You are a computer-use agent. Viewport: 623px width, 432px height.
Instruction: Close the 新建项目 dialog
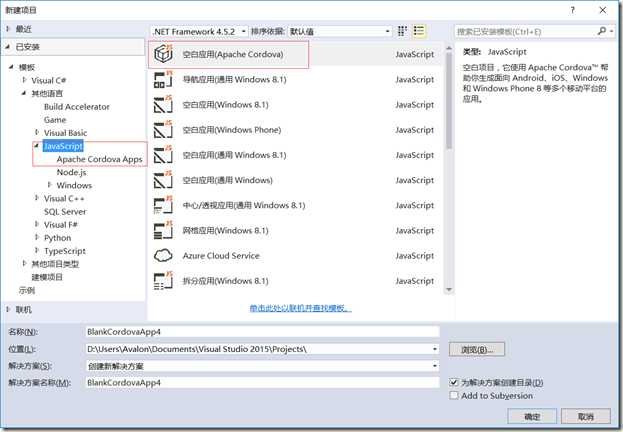coord(603,10)
